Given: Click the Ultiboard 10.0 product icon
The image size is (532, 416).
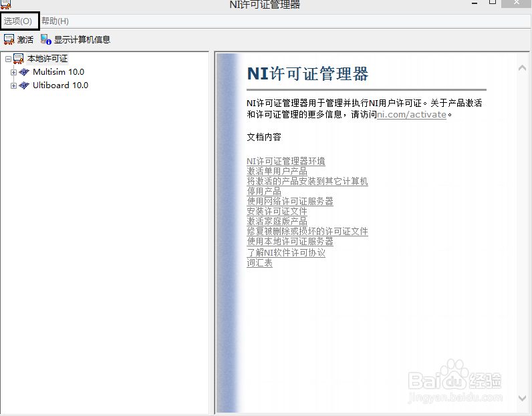Looking at the screenshot, I should click(24, 85).
